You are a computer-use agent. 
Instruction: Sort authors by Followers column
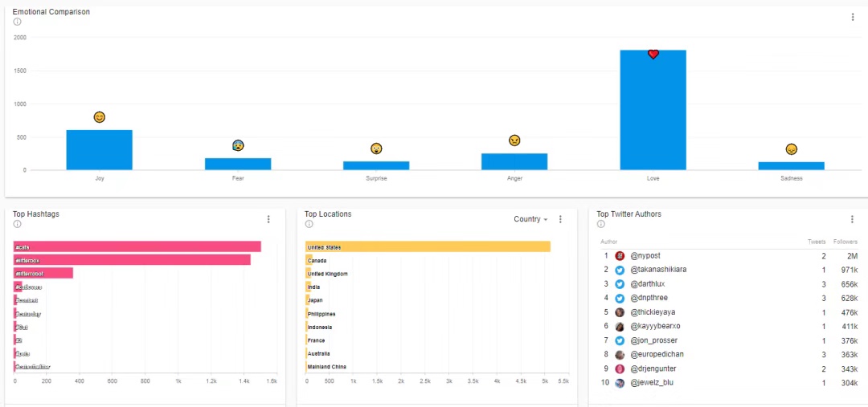coord(845,242)
